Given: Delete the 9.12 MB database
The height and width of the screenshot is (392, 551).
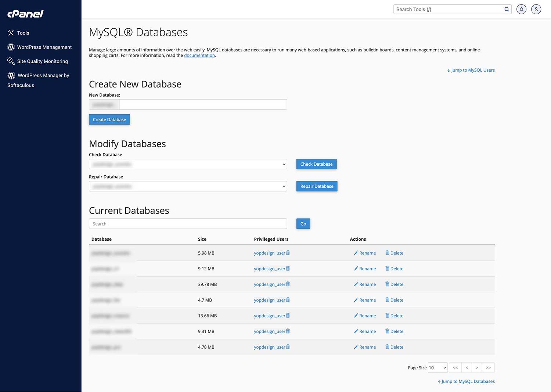Looking at the screenshot, I should click(x=394, y=269).
